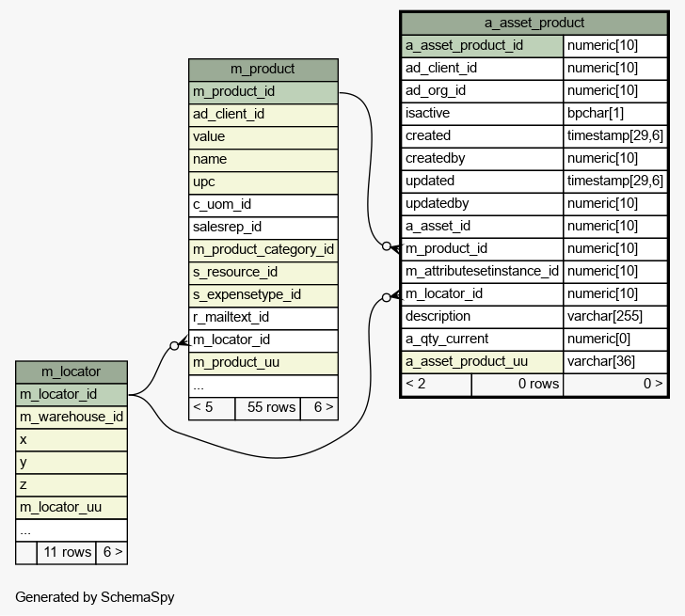685x616 pixels.
Task: Select description column
Action: (482, 317)
